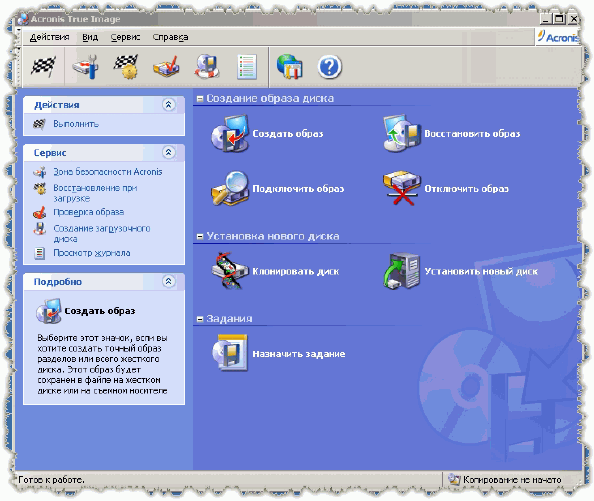
Task: Click the Проверка образа link
Action: click(89, 212)
